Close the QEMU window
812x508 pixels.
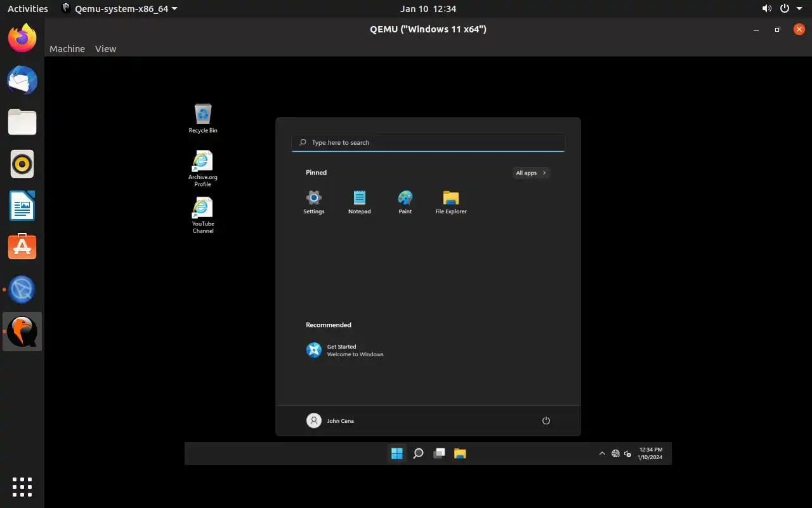[799, 29]
